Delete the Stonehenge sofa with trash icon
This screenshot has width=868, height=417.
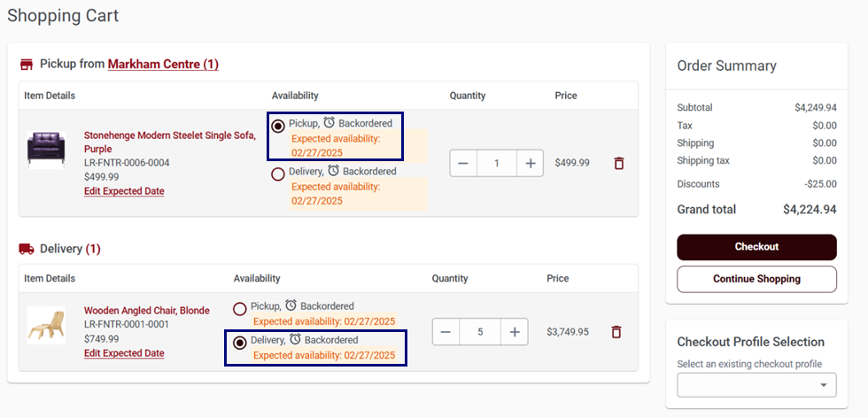(x=619, y=163)
